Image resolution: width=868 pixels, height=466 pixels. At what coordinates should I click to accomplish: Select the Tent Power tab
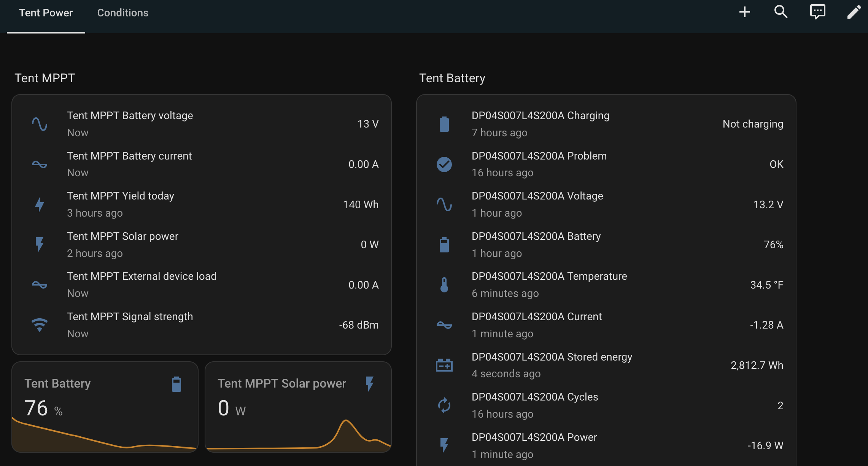46,13
